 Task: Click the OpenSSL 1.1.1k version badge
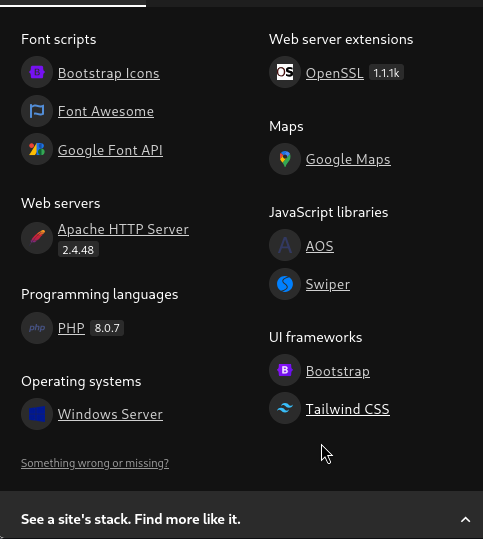coord(386,73)
